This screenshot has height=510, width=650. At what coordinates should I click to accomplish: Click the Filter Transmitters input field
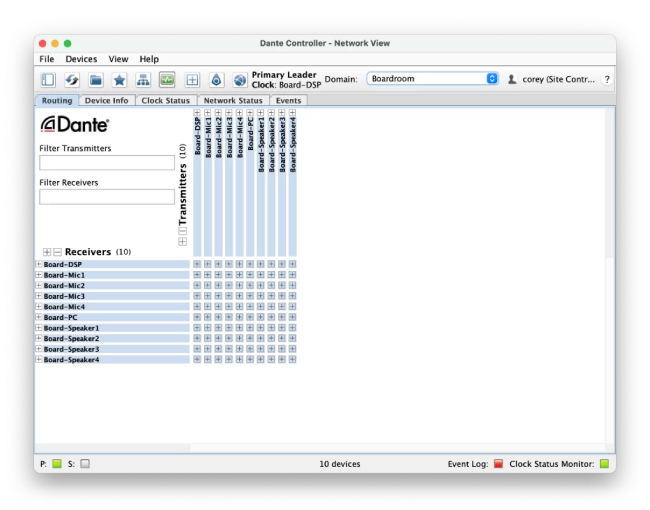pos(106,163)
